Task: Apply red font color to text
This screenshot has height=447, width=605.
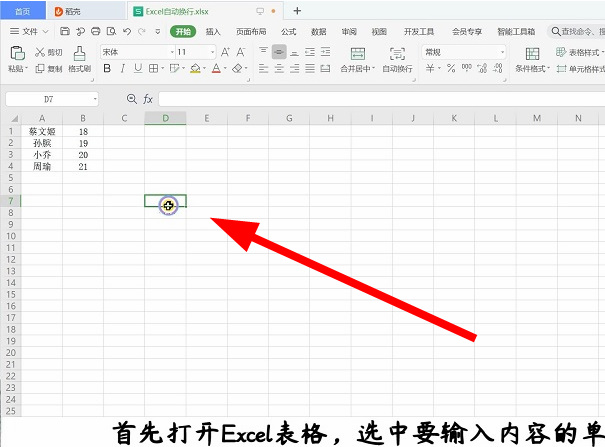Action: (x=216, y=69)
